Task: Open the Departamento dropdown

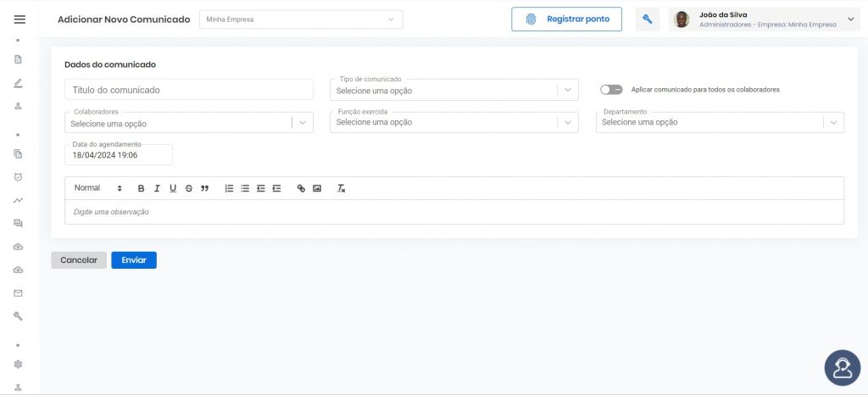Action: coord(720,122)
